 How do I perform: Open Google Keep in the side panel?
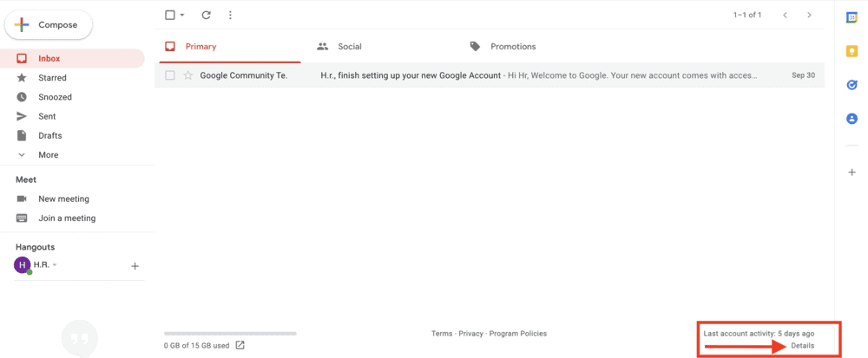[x=852, y=51]
